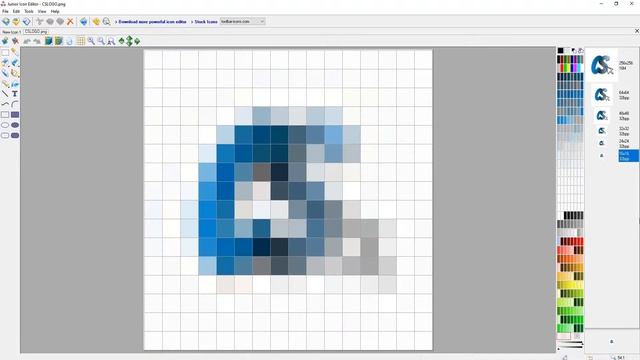Select the filled rounded rectangle tool
The height and width of the screenshot is (360, 640).
click(x=15, y=136)
